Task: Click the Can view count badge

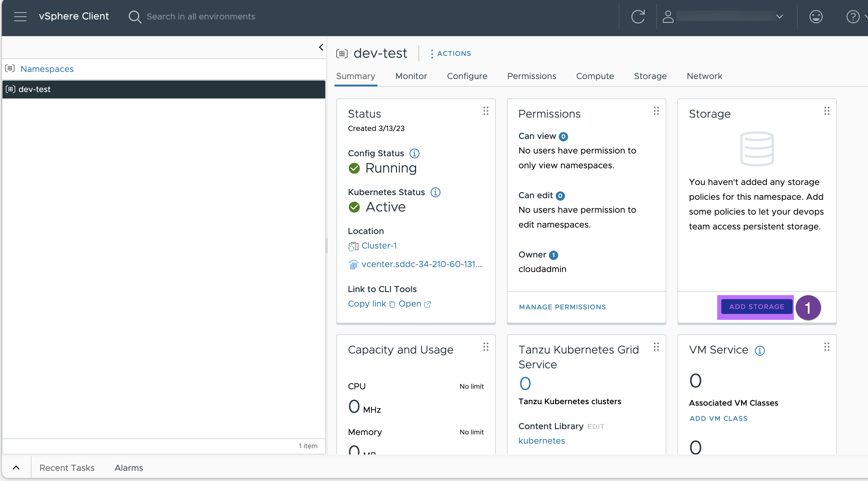Action: coord(563,136)
